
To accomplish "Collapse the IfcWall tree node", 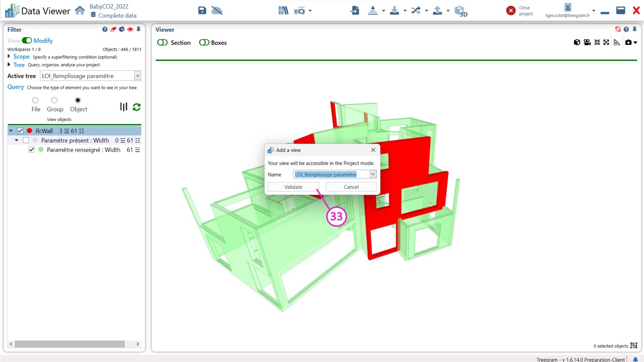I will (11, 131).
